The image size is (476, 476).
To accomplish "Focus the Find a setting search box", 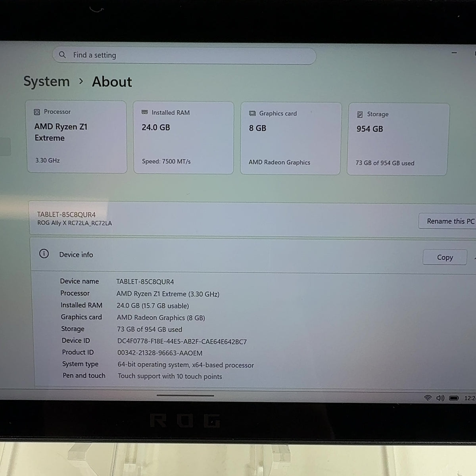I will click(184, 56).
